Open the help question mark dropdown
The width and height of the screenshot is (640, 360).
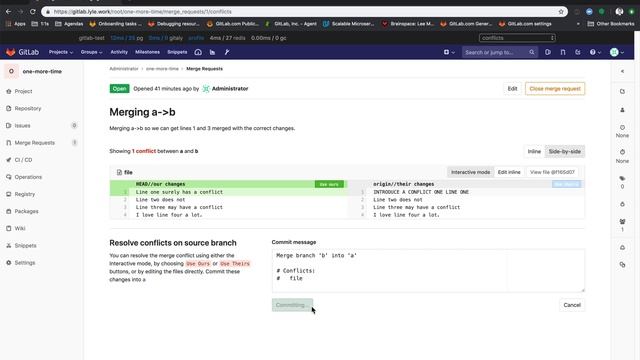pos(595,52)
